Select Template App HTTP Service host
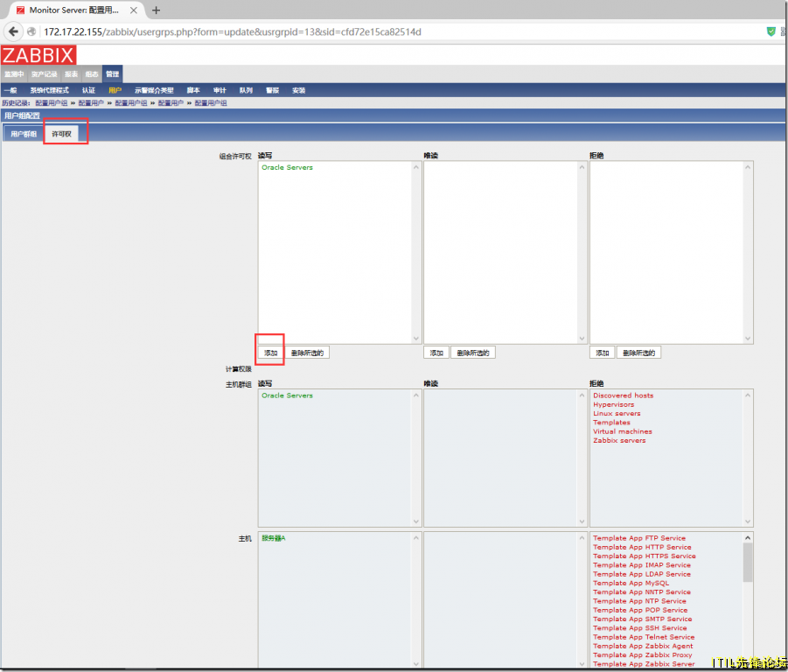Image resolution: width=788 pixels, height=672 pixels. pyautogui.click(x=642, y=548)
